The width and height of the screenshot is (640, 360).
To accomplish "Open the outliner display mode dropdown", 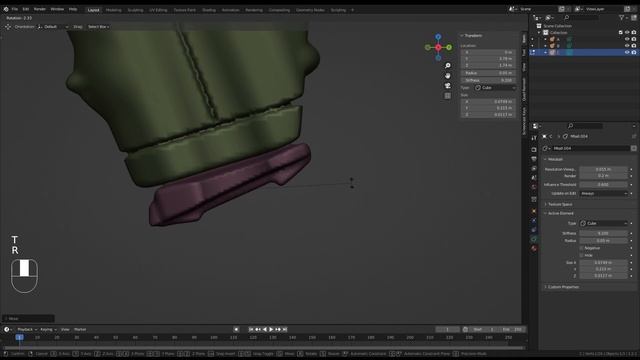I will click(538, 18).
